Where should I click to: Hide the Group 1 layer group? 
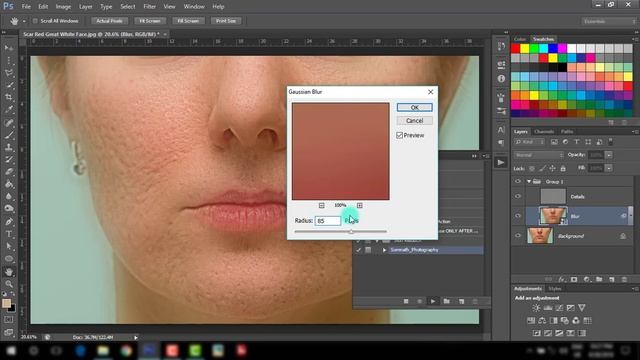click(518, 181)
